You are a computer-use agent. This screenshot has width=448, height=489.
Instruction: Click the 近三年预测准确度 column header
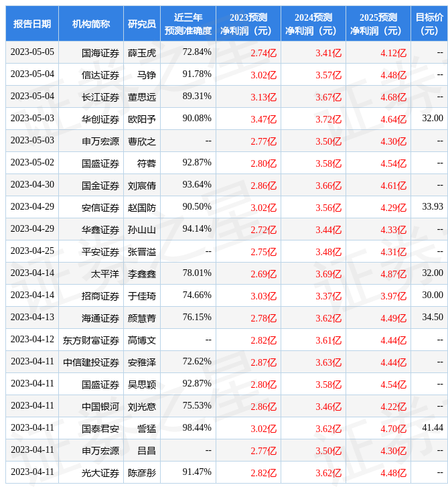188,23
